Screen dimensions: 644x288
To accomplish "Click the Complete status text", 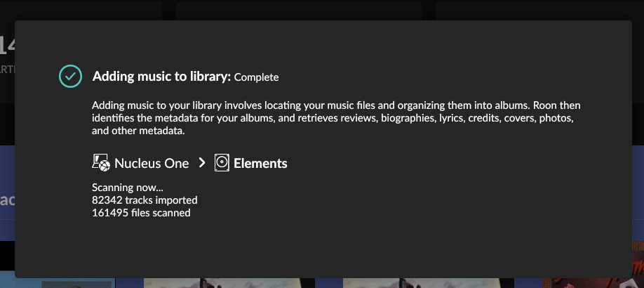I will click(x=256, y=77).
